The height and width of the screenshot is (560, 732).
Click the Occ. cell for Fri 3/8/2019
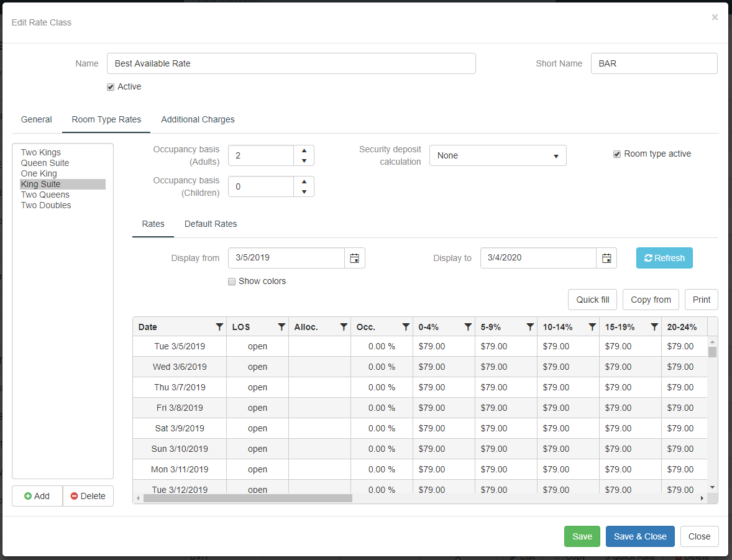point(382,408)
